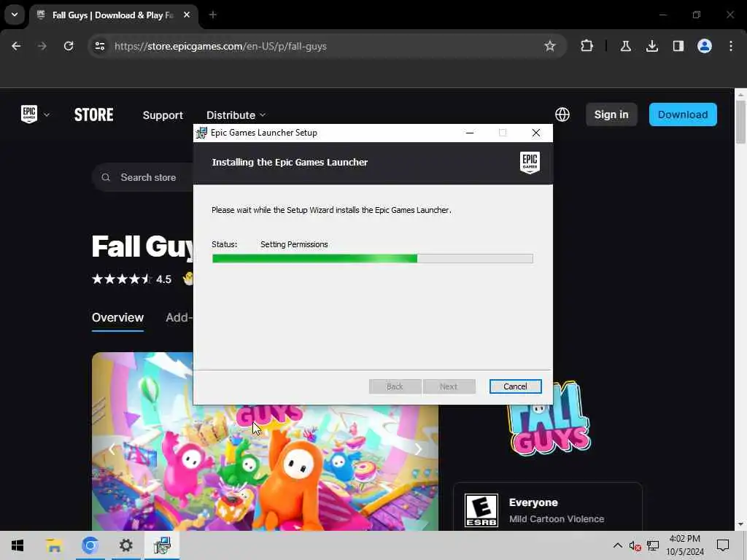The image size is (747, 560).
Task: Click the address bar URL
Action: click(x=220, y=46)
